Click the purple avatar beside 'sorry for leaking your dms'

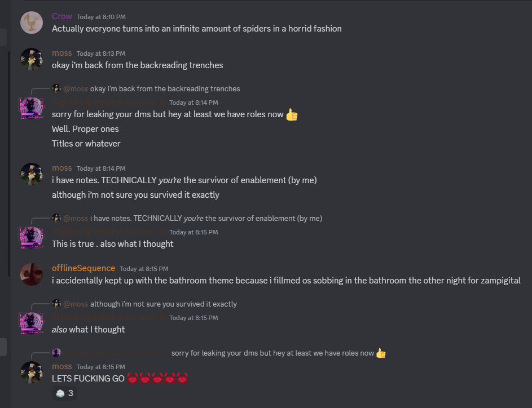pyautogui.click(x=32, y=109)
